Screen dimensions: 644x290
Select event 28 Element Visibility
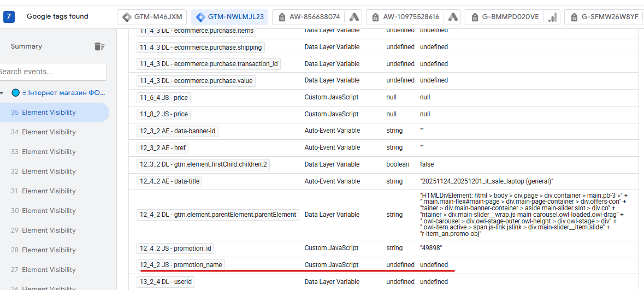click(x=49, y=250)
